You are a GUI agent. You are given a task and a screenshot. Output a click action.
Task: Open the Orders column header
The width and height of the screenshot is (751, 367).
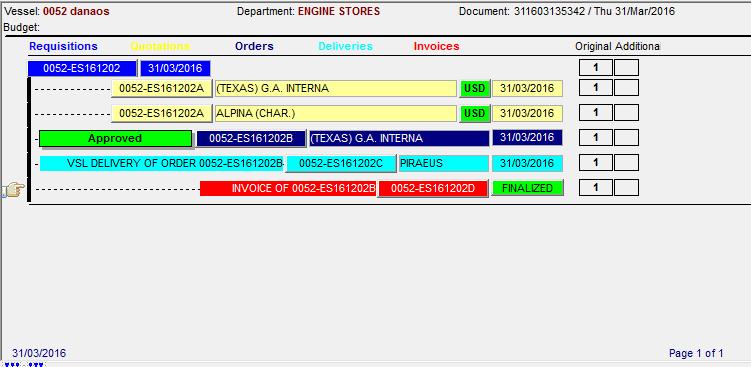coord(254,46)
